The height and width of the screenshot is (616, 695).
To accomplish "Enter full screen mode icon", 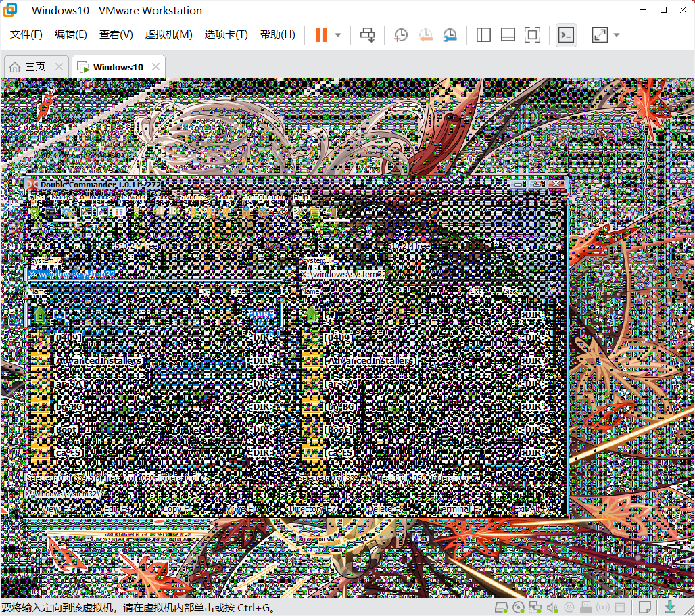I will (x=532, y=34).
